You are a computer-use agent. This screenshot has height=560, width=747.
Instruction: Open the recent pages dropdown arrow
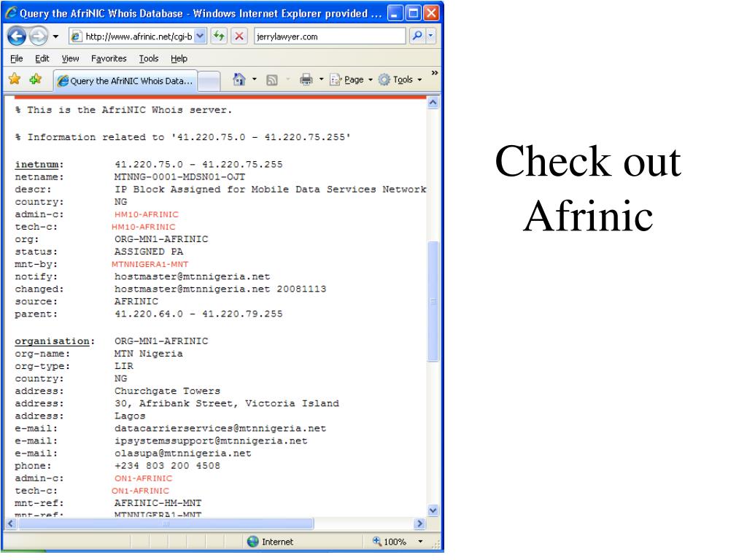click(x=55, y=36)
